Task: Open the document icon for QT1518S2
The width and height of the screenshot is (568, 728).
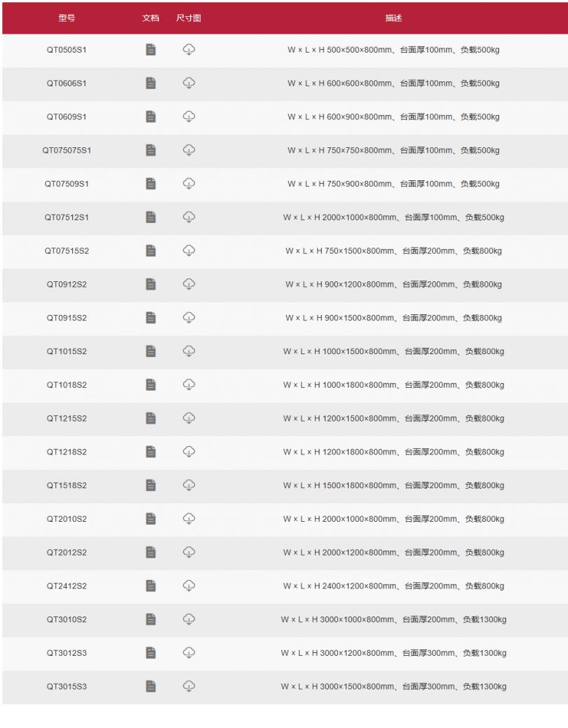Action: [151, 485]
